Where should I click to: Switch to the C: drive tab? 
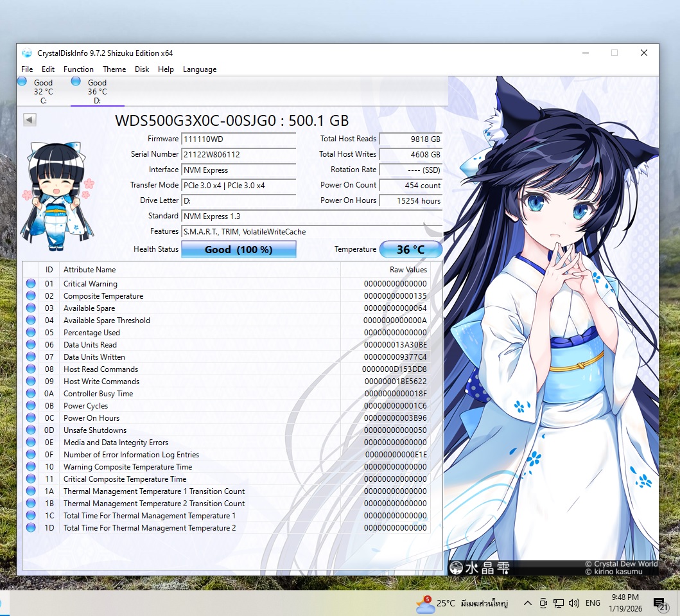pos(42,91)
